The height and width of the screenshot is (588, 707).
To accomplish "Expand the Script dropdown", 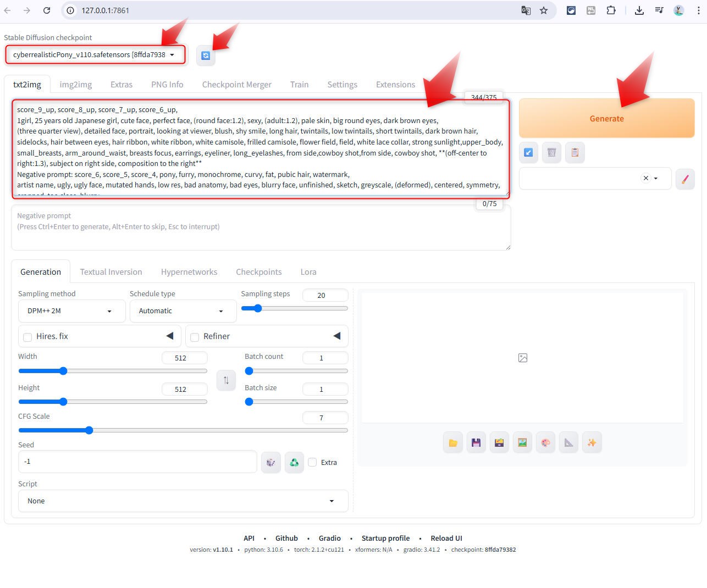I will 183,501.
